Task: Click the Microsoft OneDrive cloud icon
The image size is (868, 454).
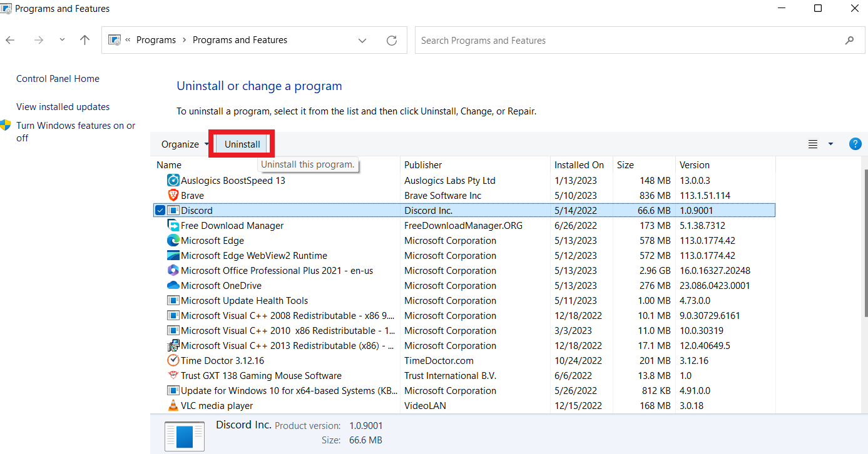Action: (x=173, y=285)
